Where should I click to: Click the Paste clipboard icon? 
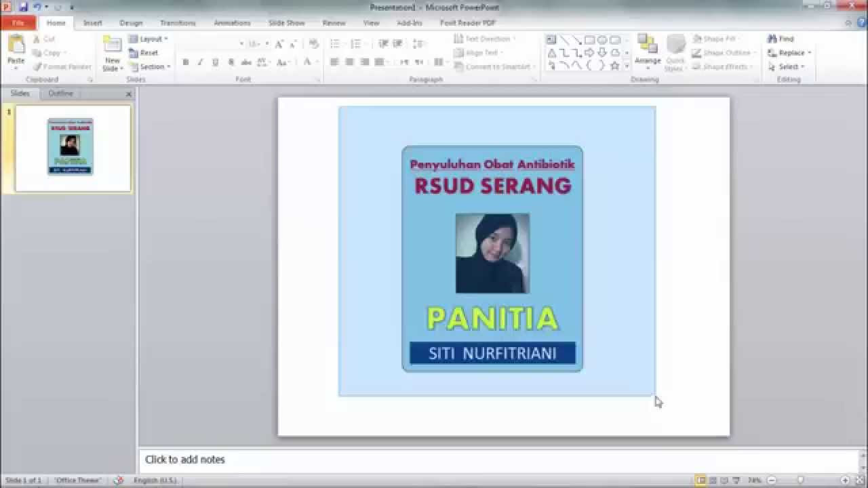(x=16, y=45)
